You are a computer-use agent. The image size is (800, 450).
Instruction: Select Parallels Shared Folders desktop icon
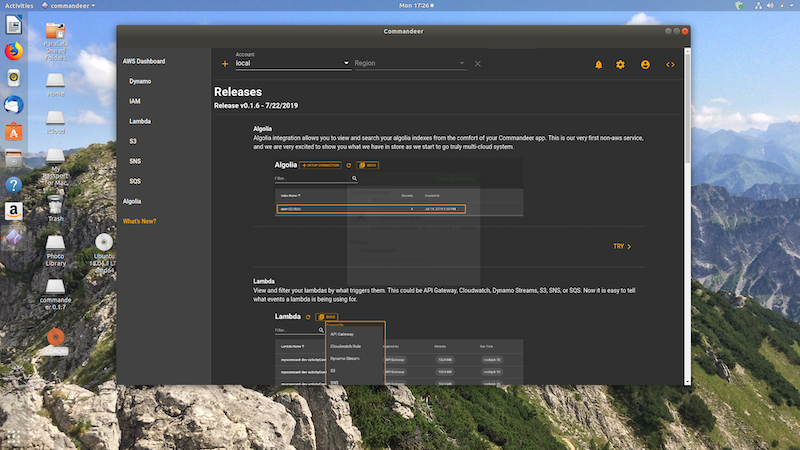point(56,41)
